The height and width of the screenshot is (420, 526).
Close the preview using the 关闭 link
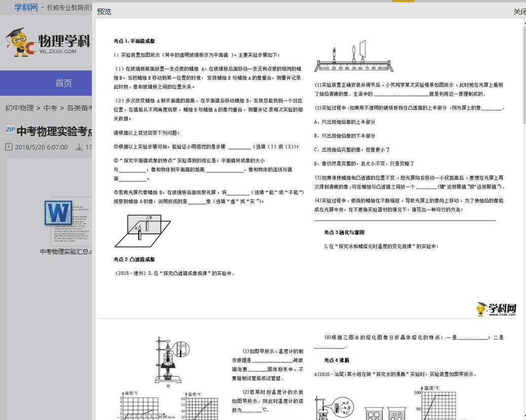(x=520, y=11)
